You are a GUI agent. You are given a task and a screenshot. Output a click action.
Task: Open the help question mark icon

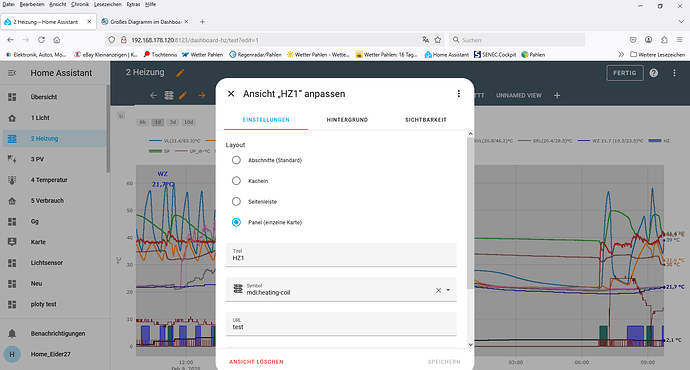point(654,73)
